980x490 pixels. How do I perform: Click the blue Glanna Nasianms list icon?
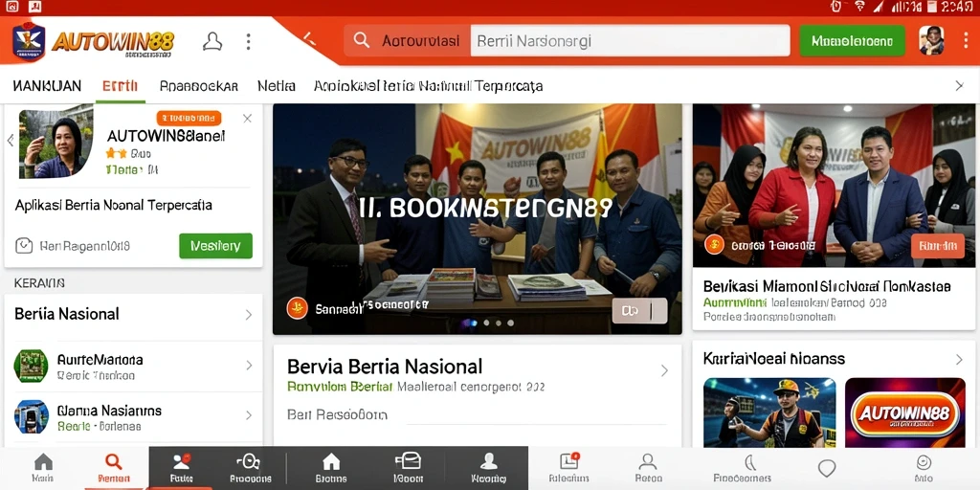[x=32, y=417]
